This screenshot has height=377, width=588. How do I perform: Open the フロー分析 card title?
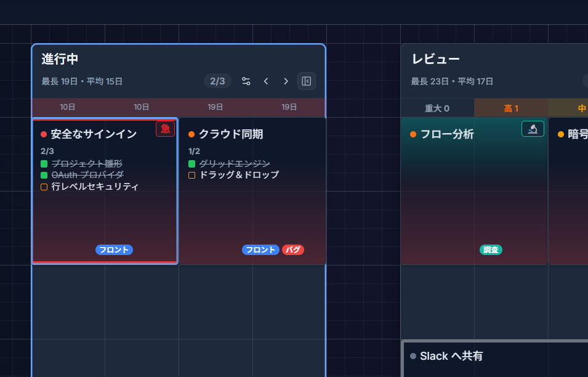(x=448, y=134)
